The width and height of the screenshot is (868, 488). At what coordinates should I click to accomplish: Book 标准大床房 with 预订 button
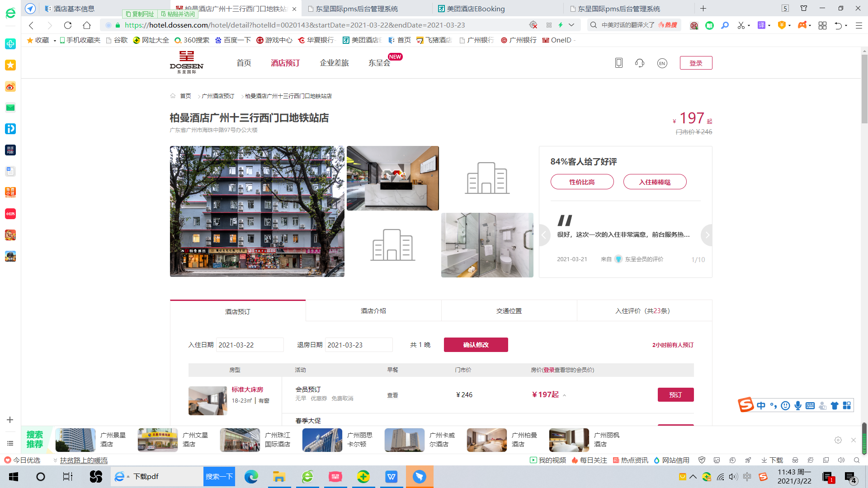676,395
